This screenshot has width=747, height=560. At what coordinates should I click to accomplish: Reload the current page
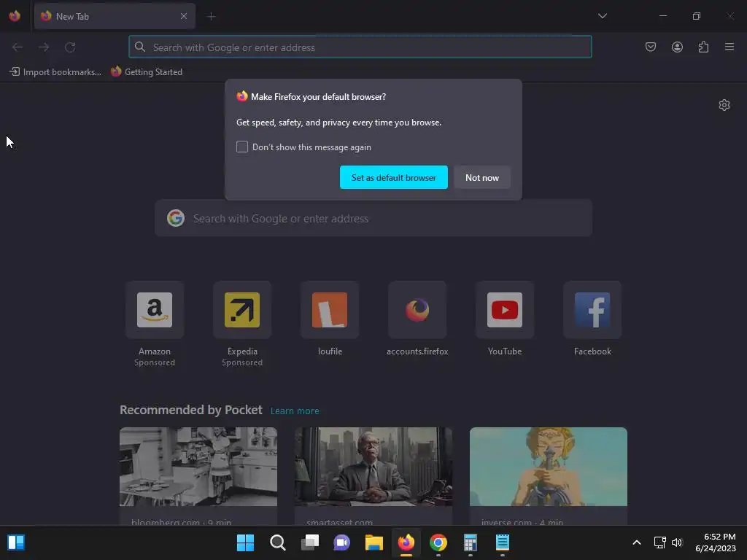click(x=70, y=47)
